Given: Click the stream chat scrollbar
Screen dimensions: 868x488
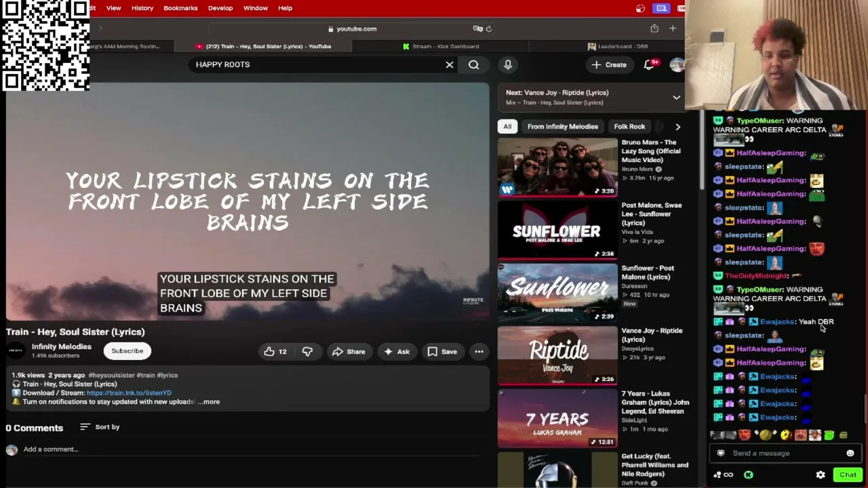Looking at the screenshot, I should click(x=865, y=409).
